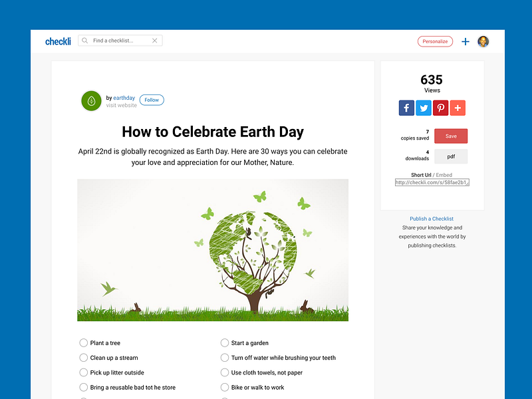Click the search magnifier icon
Screen dimensions: 532x399
point(84,41)
